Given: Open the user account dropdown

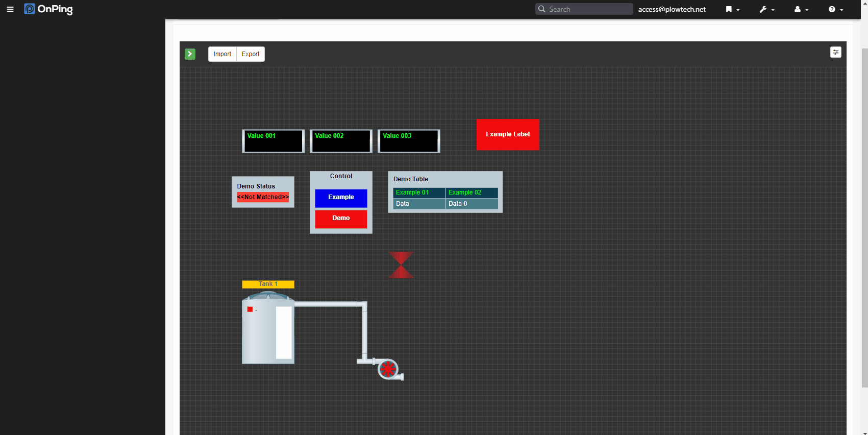Looking at the screenshot, I should (x=801, y=9).
